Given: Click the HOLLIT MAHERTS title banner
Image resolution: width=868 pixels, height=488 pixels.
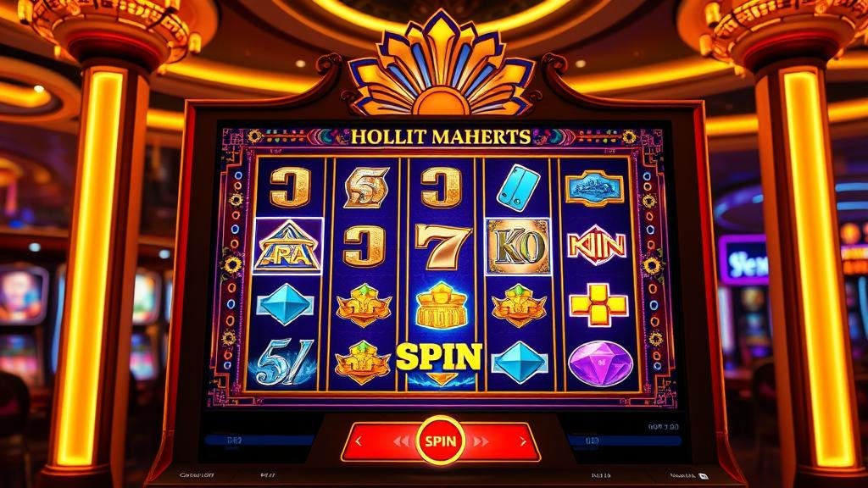Looking at the screenshot, I should [441, 136].
